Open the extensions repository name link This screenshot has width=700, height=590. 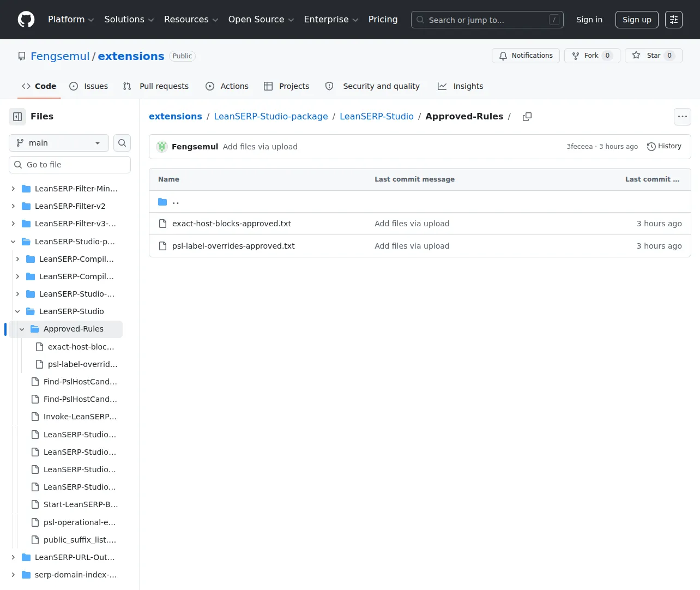click(131, 56)
